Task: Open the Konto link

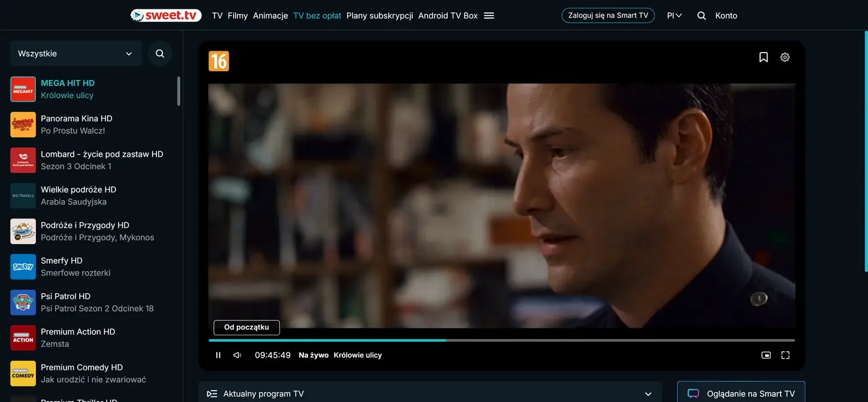Action: coord(726,15)
